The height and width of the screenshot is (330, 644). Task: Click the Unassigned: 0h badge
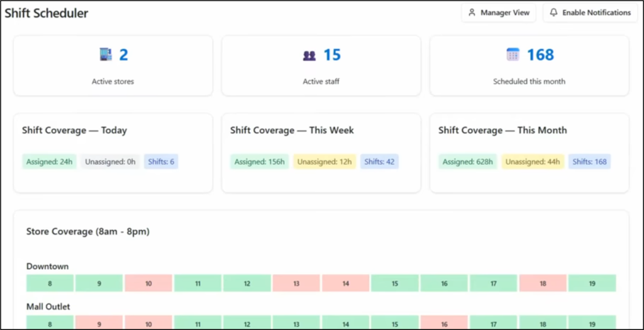(x=110, y=162)
